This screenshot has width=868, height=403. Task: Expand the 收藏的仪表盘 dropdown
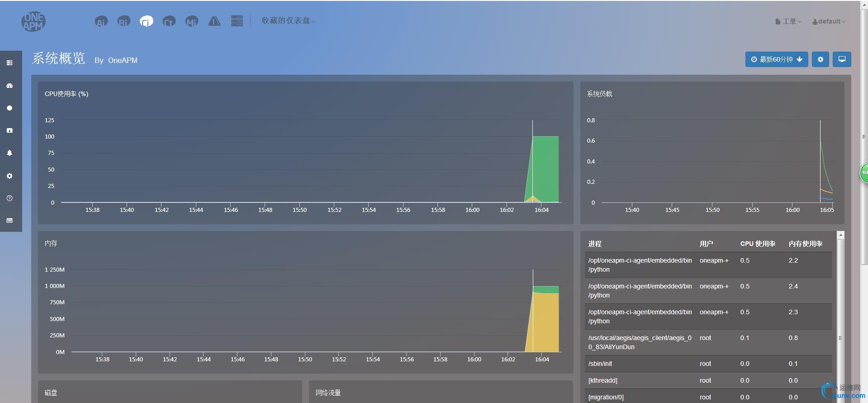pos(288,21)
